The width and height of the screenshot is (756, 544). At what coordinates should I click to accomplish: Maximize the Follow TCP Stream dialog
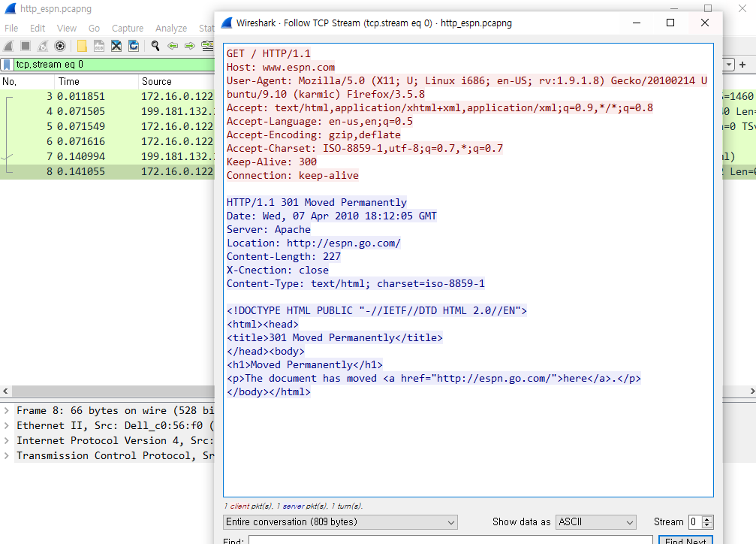(x=670, y=23)
